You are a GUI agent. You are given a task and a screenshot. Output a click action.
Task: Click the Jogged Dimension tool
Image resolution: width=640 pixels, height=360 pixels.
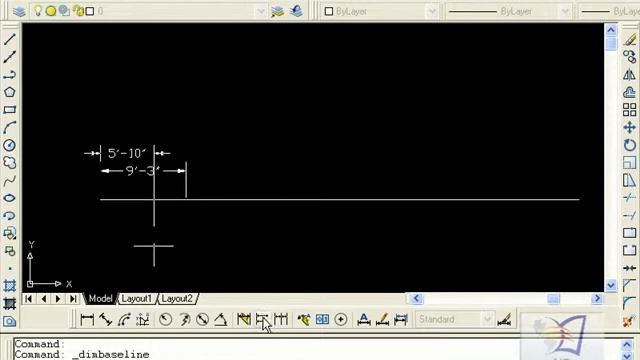tap(184, 319)
